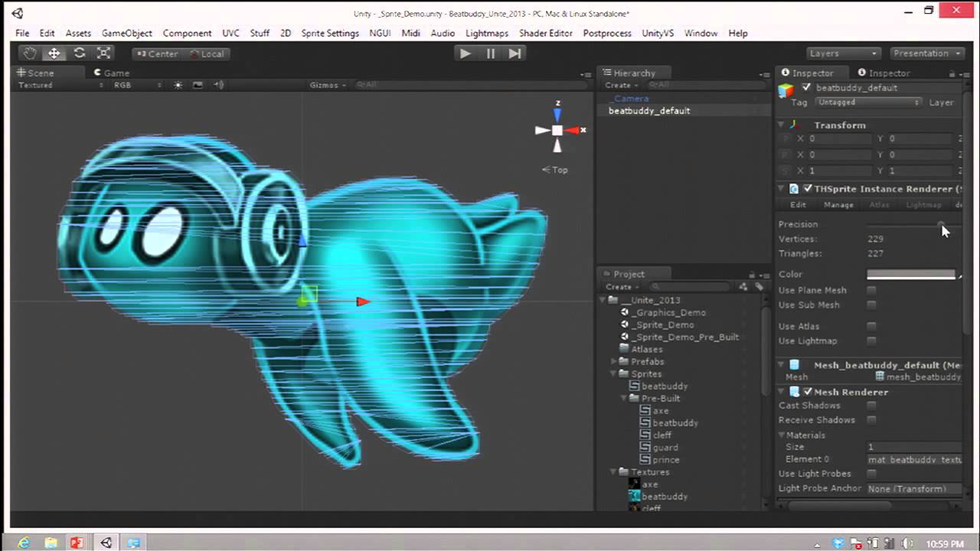Open Unity icon in Windows taskbar
The width and height of the screenshot is (980, 551).
tap(106, 543)
